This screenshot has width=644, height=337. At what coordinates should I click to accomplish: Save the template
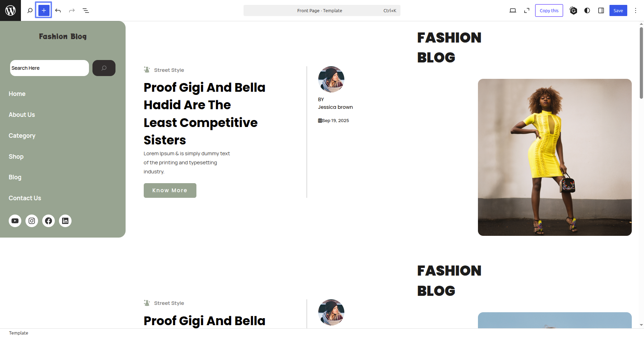[x=618, y=10]
